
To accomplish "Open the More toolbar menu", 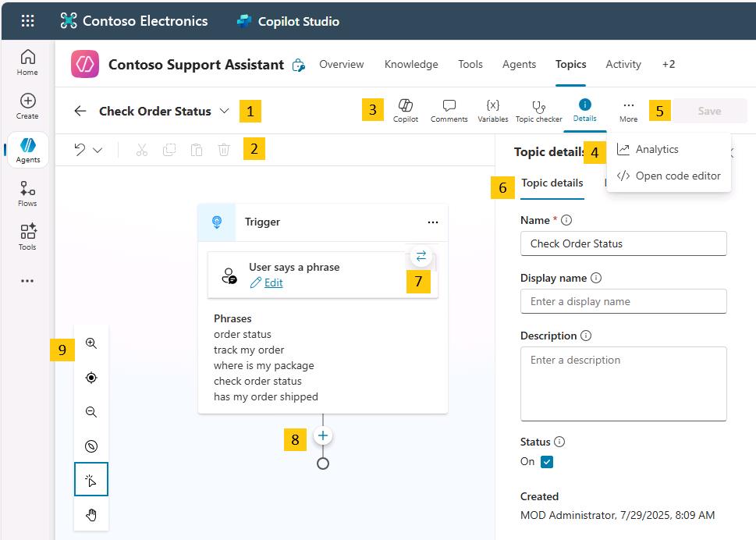I will 628,111.
